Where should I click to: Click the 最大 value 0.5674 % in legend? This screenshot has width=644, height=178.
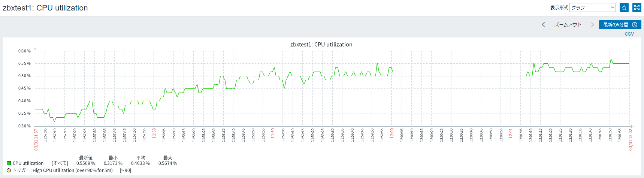click(x=167, y=163)
